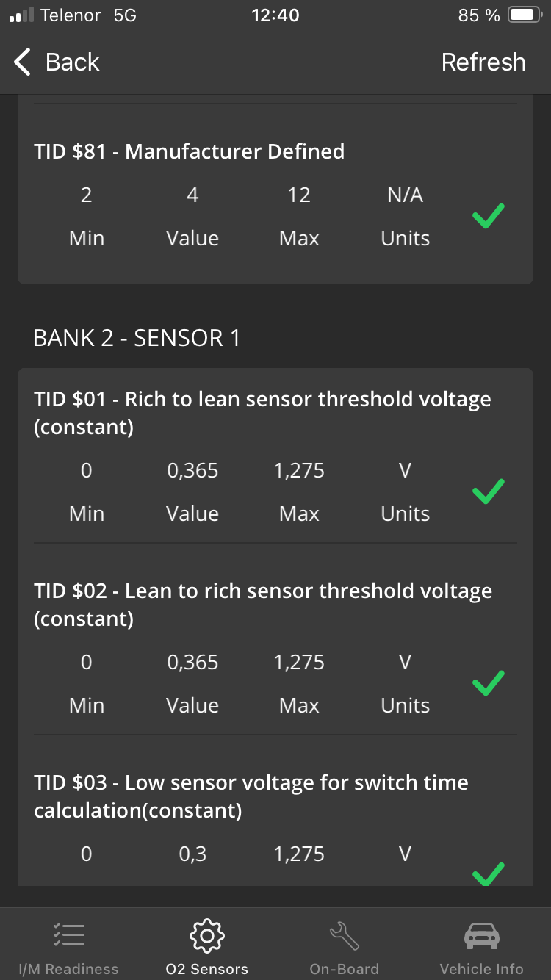The image size is (551, 980).
Task: Open the I/M Readiness checklist icon
Action: coord(68,934)
